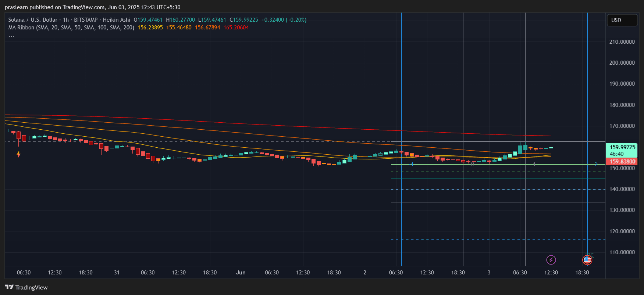Open the USD currency selector
The width and height of the screenshot is (644, 295).
622,20
